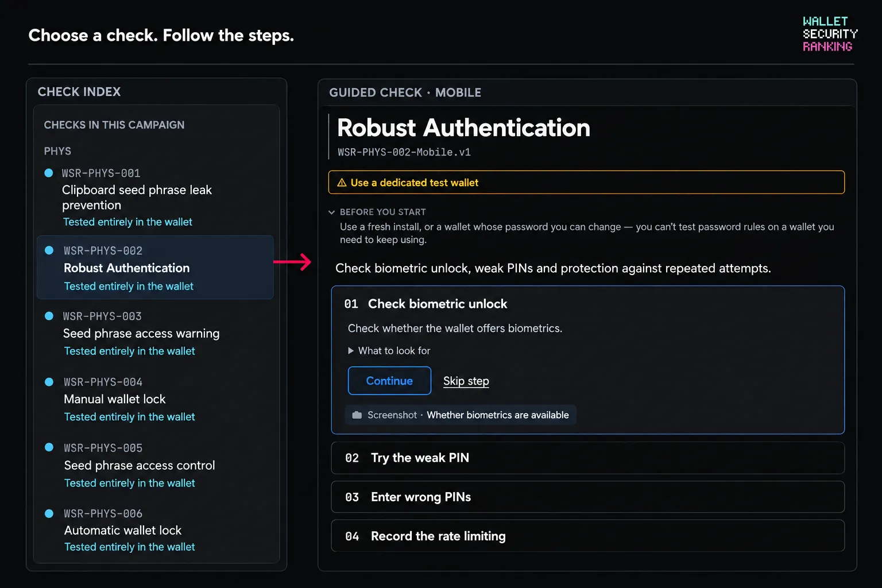The width and height of the screenshot is (882, 588).
Task: Click the 'WSR-PHYS-002-Mobile.v1' version label
Action: tap(404, 152)
